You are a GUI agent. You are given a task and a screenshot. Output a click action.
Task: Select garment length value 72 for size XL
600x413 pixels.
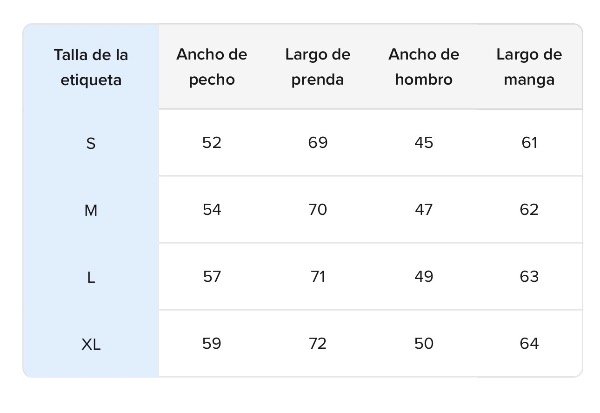tap(318, 344)
